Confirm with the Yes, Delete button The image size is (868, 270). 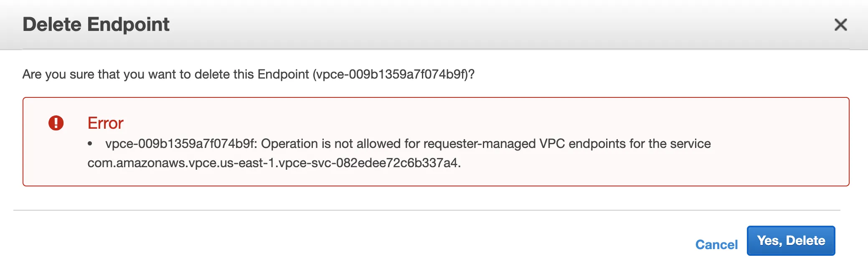pos(791,241)
